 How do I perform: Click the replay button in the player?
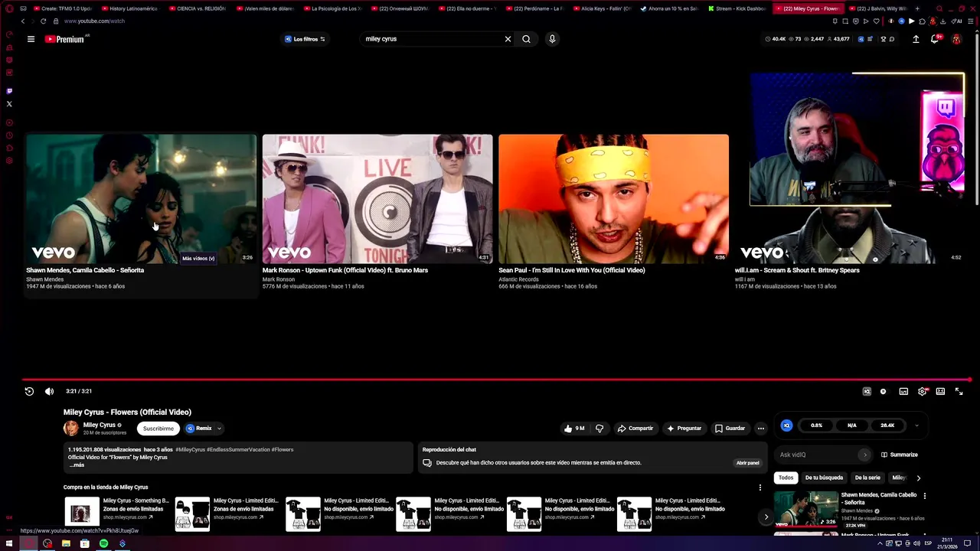click(x=29, y=391)
